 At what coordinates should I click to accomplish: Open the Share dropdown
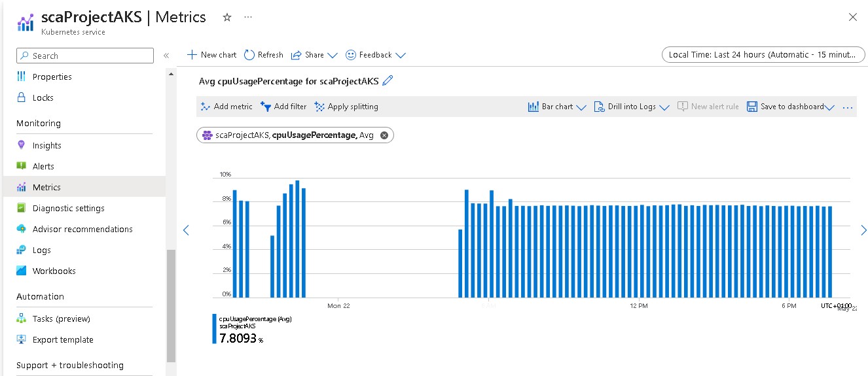[314, 55]
